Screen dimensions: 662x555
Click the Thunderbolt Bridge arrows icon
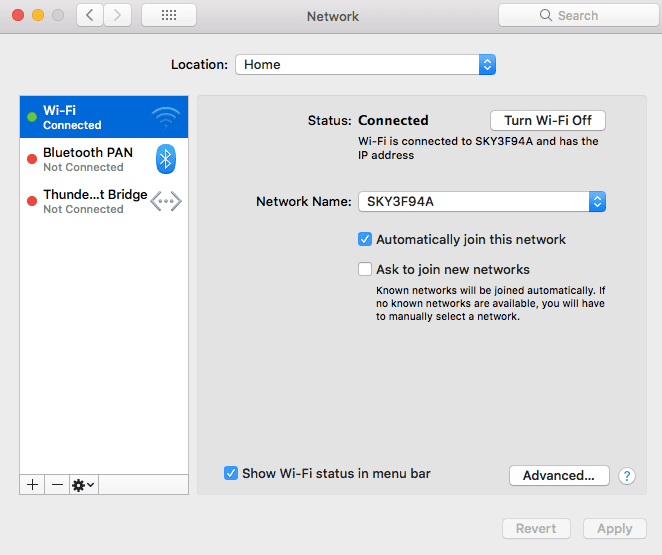coord(166,201)
